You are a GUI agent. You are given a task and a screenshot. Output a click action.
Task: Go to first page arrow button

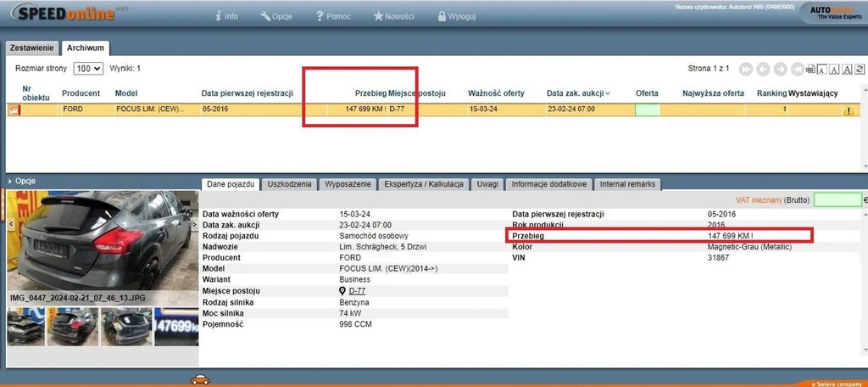[746, 69]
